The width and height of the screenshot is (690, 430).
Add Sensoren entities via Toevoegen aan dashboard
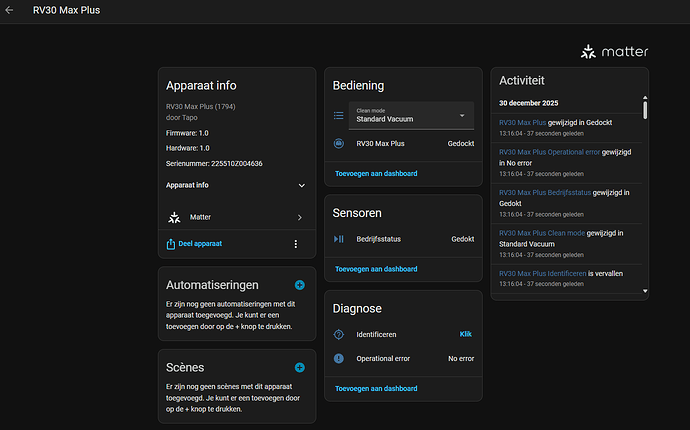pyautogui.click(x=376, y=269)
